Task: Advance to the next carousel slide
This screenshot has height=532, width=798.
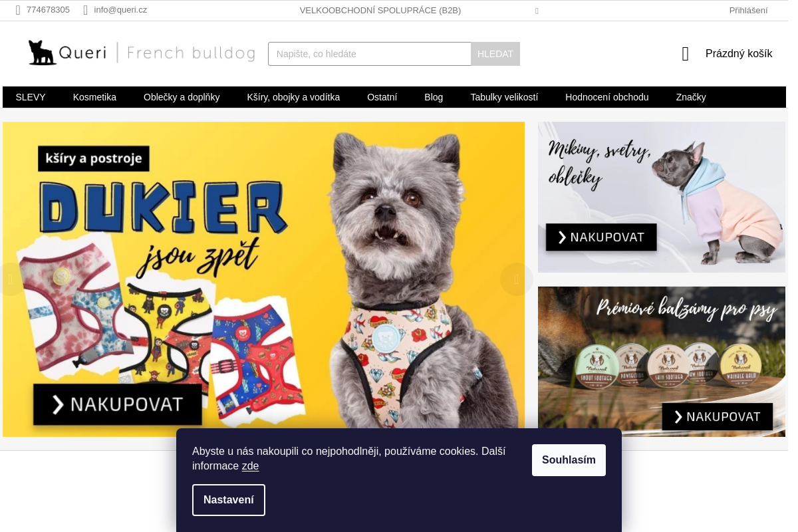Action: point(517,279)
